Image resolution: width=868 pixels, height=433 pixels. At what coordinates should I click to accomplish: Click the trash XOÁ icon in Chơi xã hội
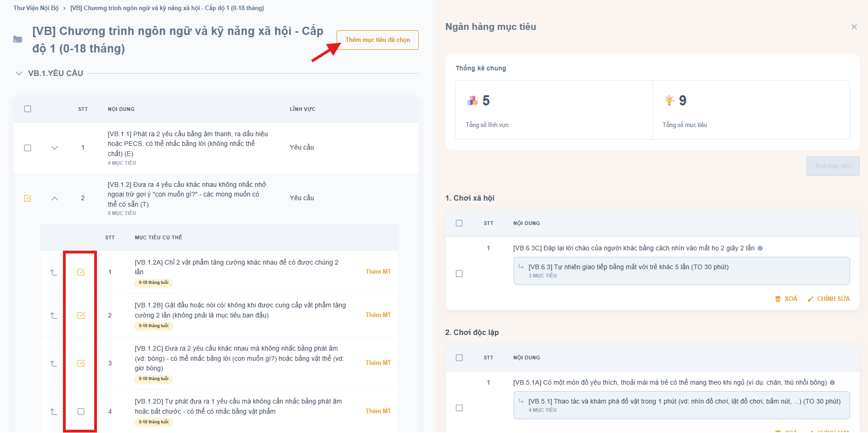778,299
